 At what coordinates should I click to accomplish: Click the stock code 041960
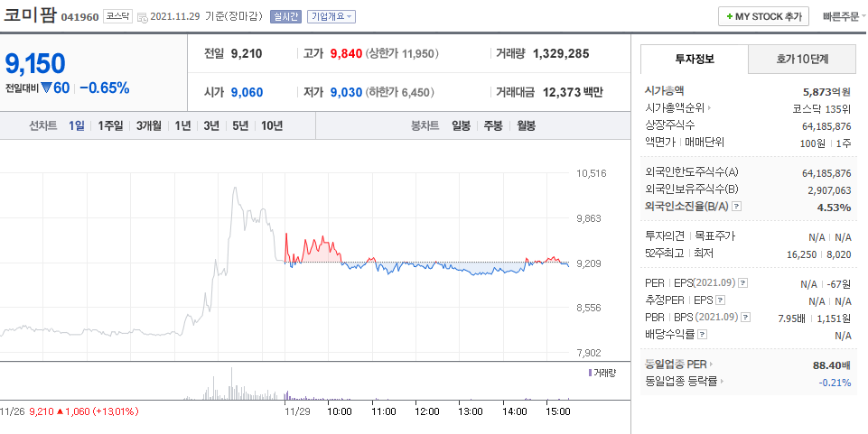point(79,17)
